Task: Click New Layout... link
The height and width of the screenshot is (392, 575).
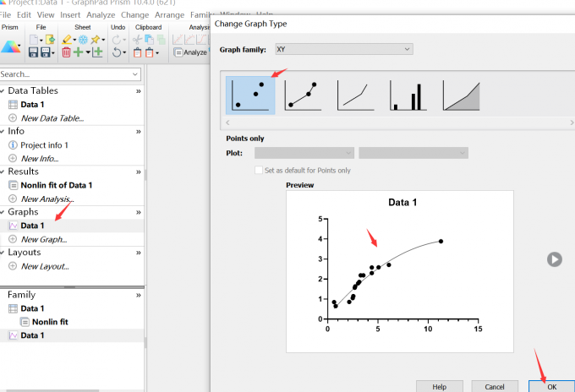Action: [x=45, y=266]
